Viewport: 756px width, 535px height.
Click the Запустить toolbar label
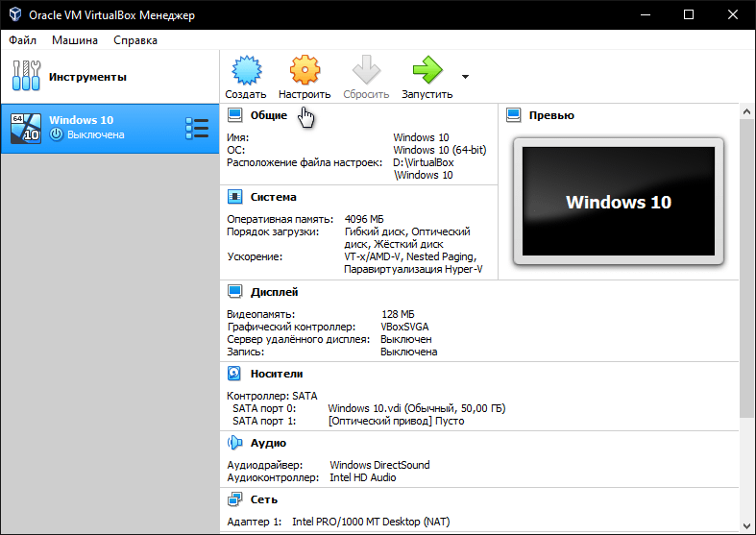click(x=427, y=94)
